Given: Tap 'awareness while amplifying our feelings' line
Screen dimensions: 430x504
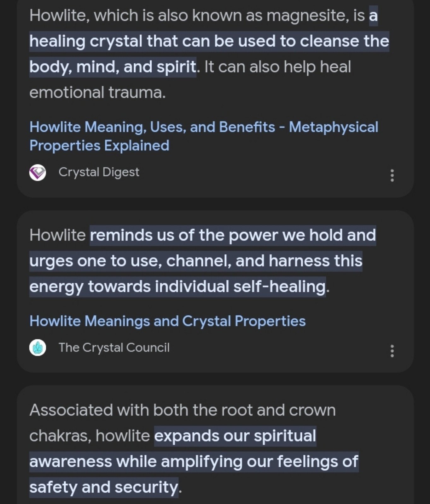Looking at the screenshot, I should (x=194, y=462).
